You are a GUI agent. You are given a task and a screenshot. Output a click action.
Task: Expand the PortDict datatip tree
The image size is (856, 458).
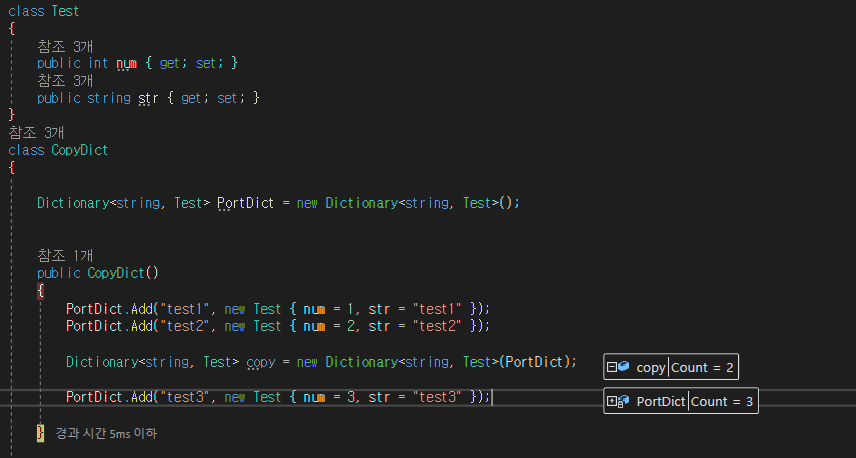click(x=611, y=401)
